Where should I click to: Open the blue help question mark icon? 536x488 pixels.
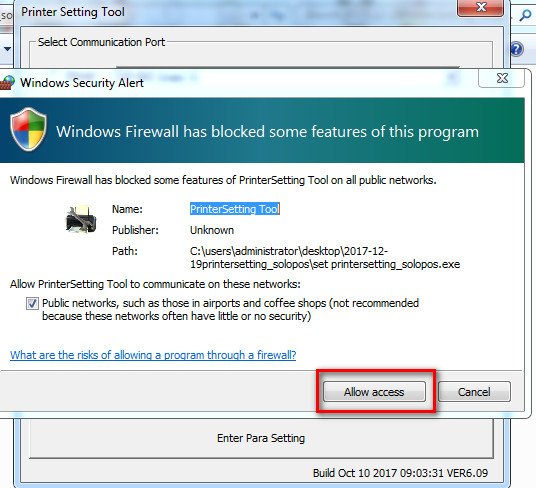(517, 49)
